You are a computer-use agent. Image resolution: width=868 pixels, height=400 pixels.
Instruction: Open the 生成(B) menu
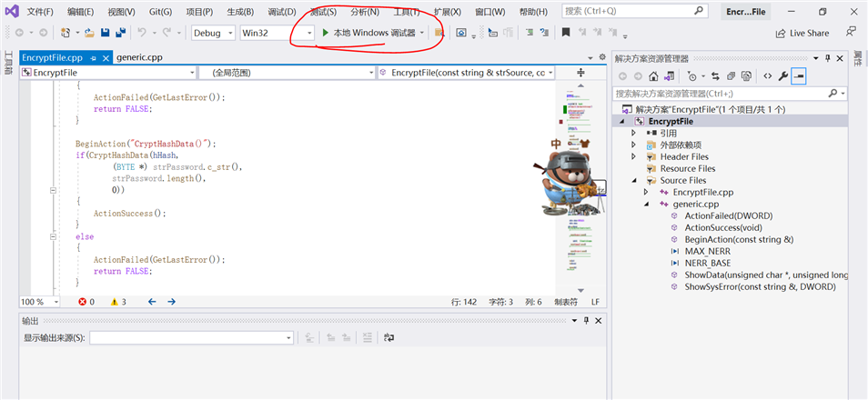[x=240, y=12]
